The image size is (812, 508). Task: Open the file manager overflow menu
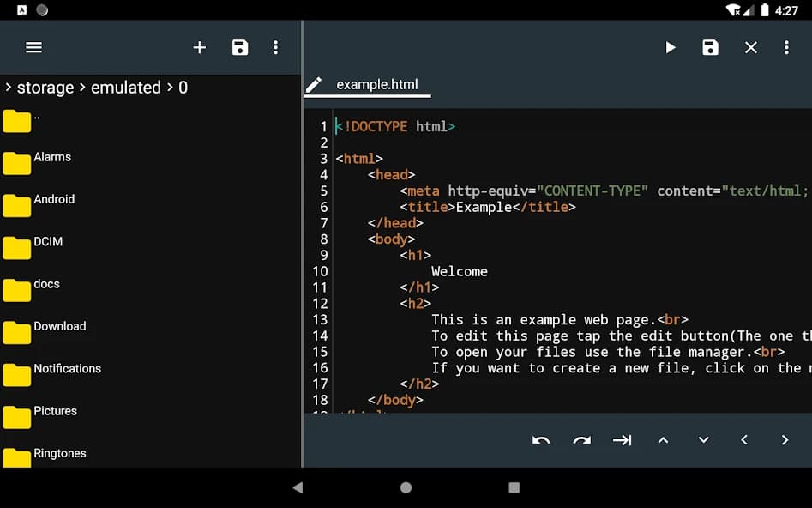pyautogui.click(x=275, y=47)
